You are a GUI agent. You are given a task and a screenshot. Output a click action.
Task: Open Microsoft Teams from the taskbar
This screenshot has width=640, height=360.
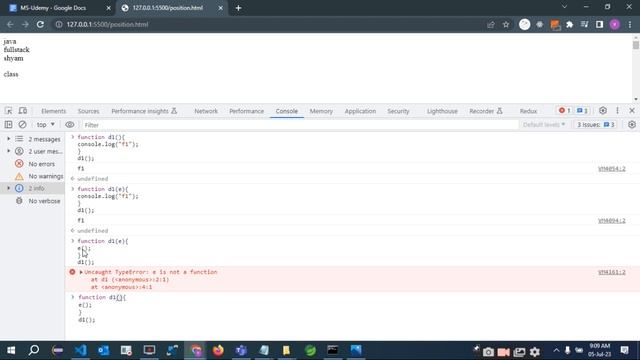point(241,350)
